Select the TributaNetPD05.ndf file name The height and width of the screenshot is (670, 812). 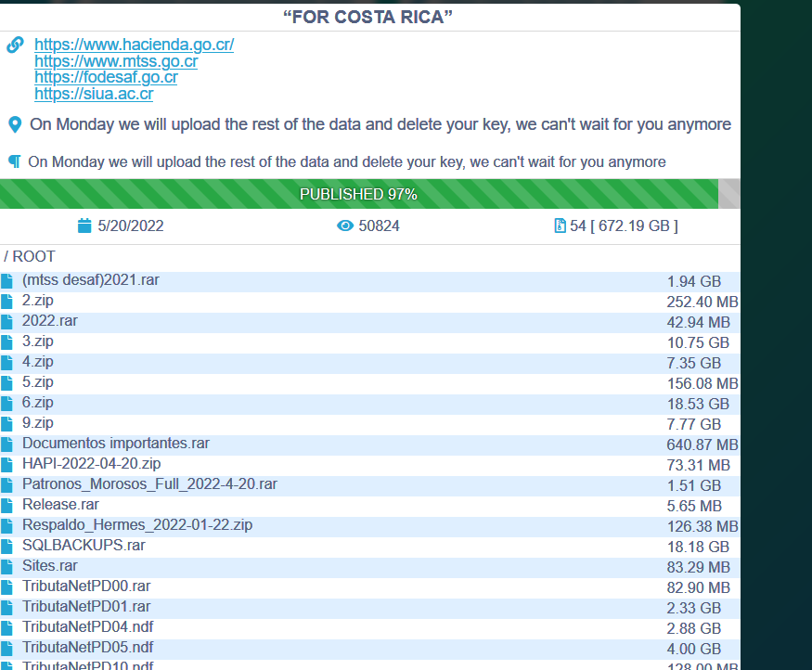[88, 648]
